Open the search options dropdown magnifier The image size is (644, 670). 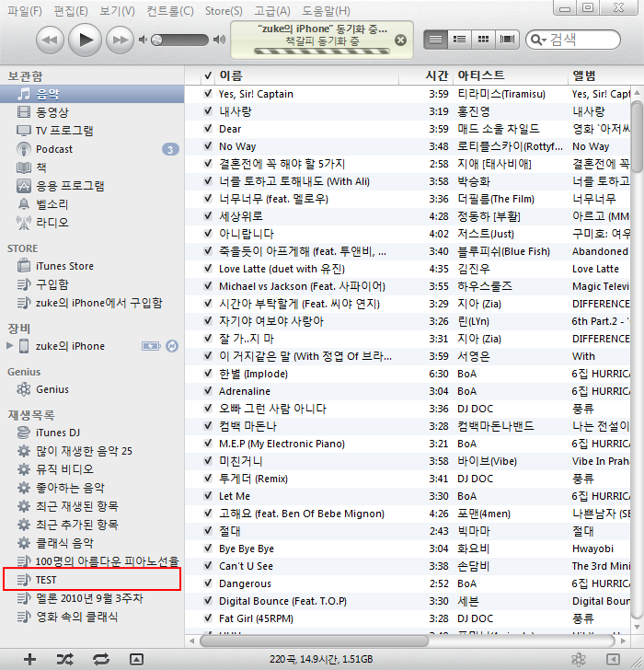click(538, 40)
